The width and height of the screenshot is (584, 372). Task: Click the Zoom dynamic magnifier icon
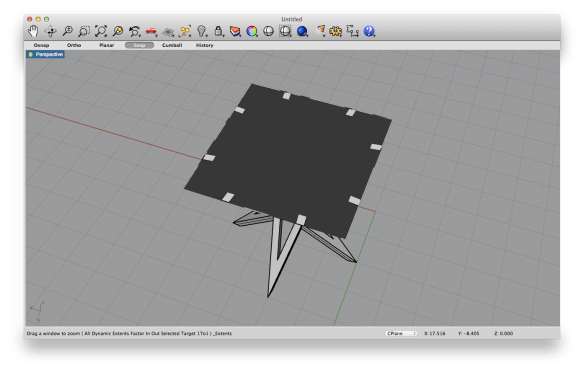click(67, 31)
